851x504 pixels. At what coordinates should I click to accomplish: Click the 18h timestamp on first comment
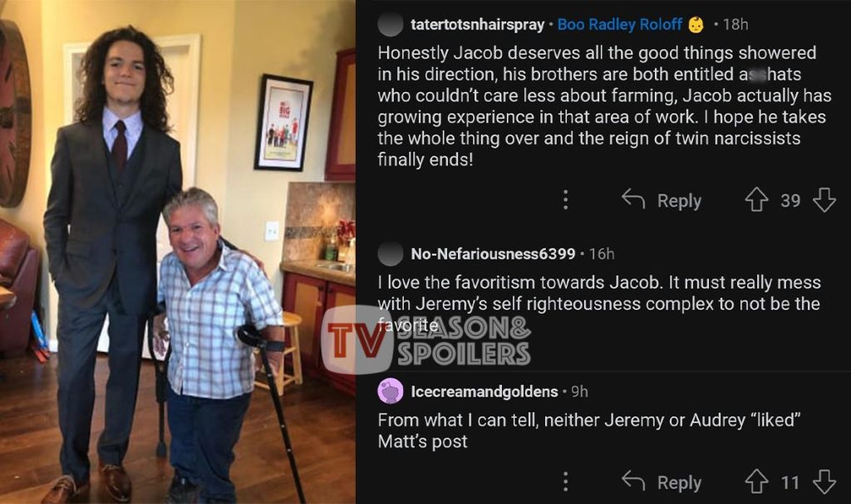coord(735,24)
